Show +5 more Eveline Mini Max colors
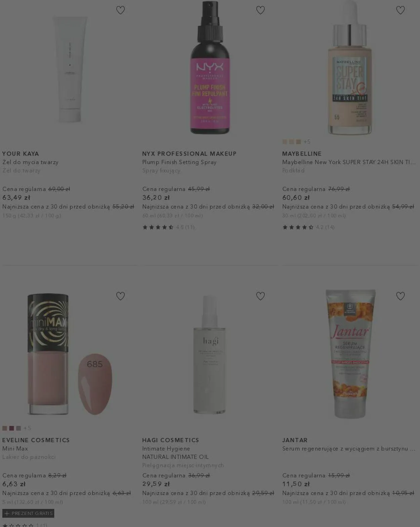Image resolution: width=420 pixels, height=527 pixels. click(x=27, y=428)
